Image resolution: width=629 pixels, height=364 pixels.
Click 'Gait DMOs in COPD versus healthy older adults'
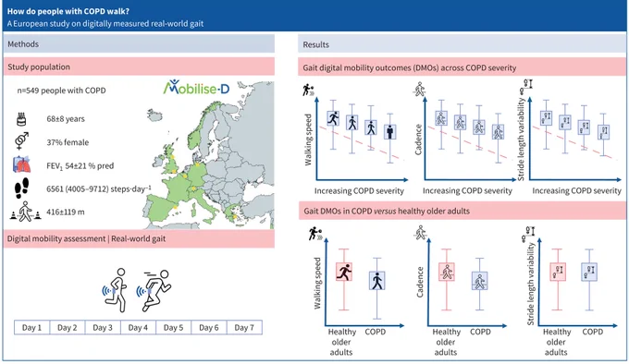(x=387, y=211)
